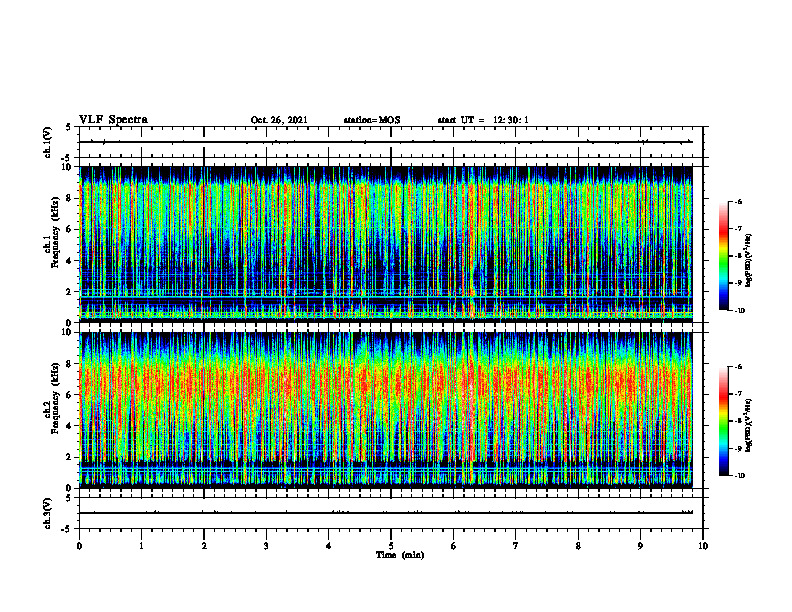Click the 'station=MOS' label
Screen dimensions: 792x612
pyautogui.click(x=372, y=120)
